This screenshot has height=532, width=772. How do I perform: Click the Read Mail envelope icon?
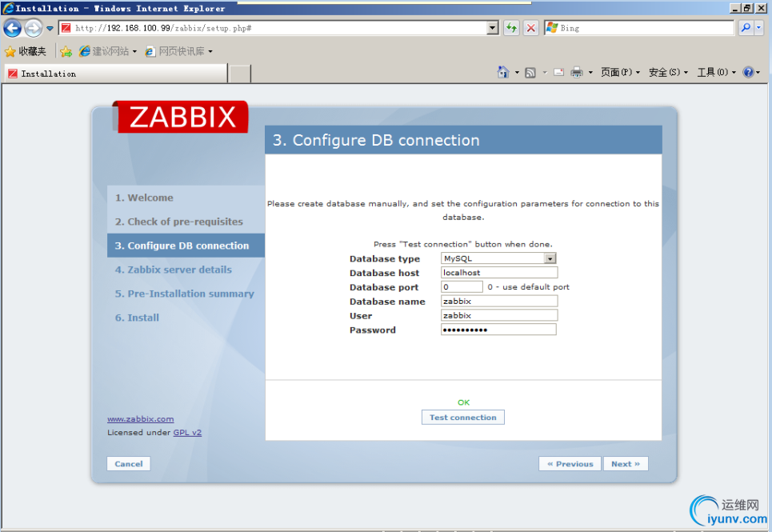pos(559,72)
